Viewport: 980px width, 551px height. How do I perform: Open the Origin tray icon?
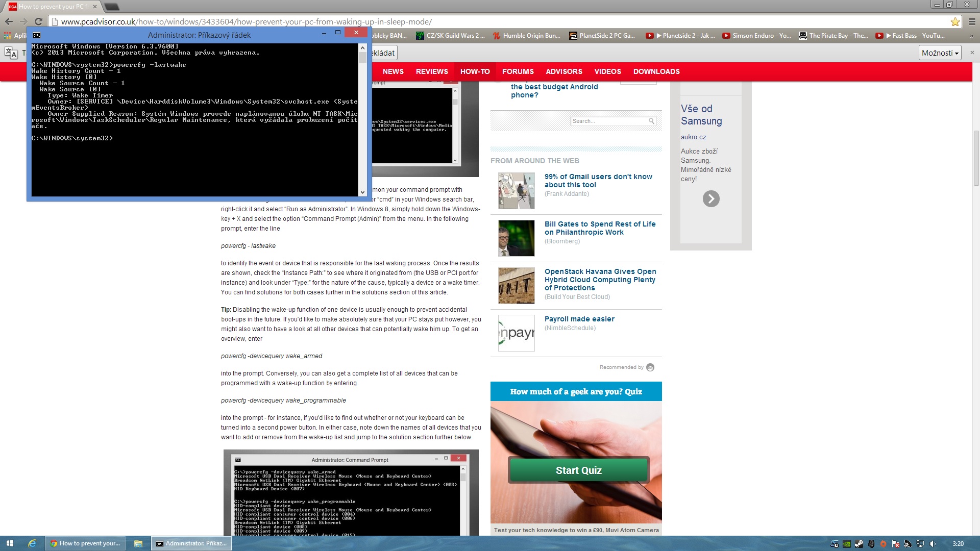[884, 544]
